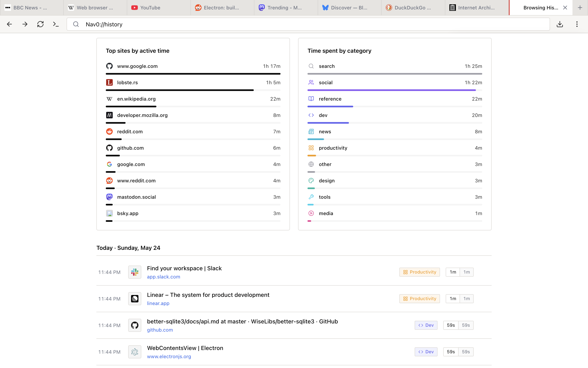The image size is (588, 368).
Task: Open the WebContentsView | Electron entry
Action: point(185,348)
